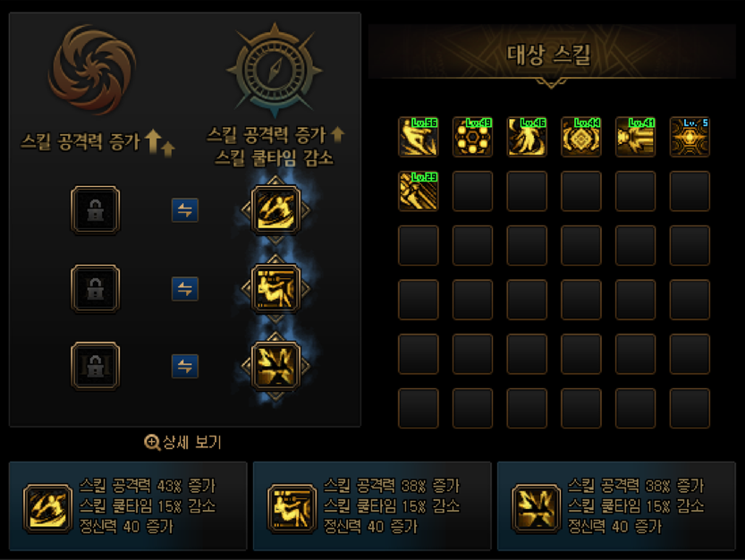
Task: Expand the 대상 스킬 header arrow
Action: point(551,84)
